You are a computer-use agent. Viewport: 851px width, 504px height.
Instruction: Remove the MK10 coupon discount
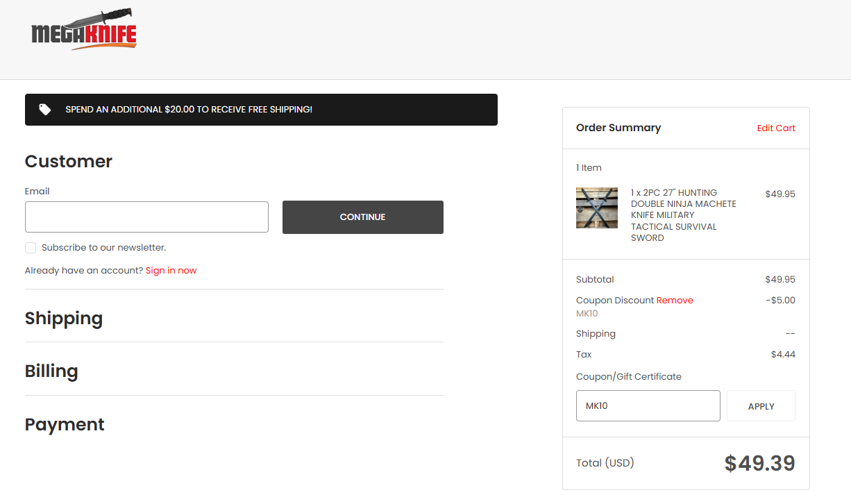tap(675, 301)
